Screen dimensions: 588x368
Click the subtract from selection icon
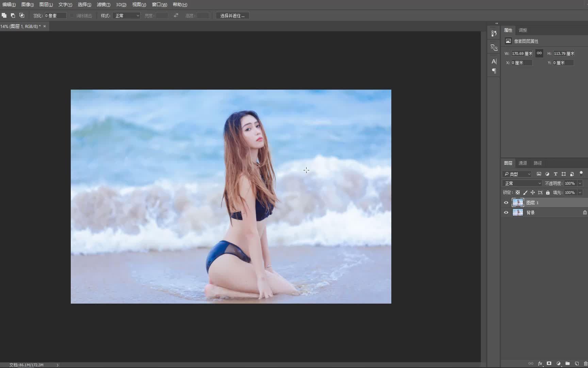[13, 15]
